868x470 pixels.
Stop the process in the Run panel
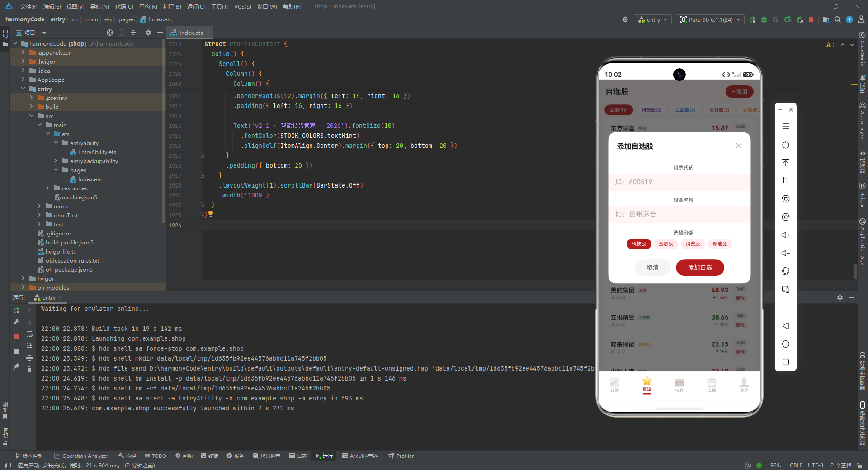point(16,337)
